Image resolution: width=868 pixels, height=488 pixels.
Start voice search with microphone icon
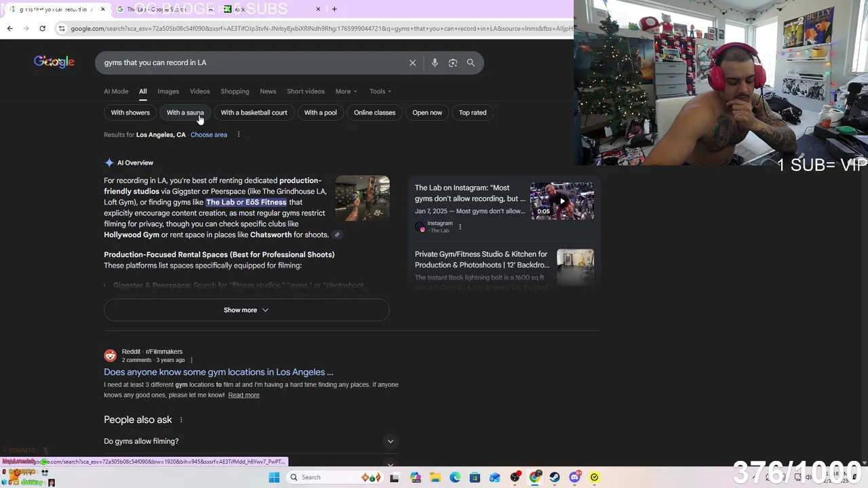tap(435, 62)
